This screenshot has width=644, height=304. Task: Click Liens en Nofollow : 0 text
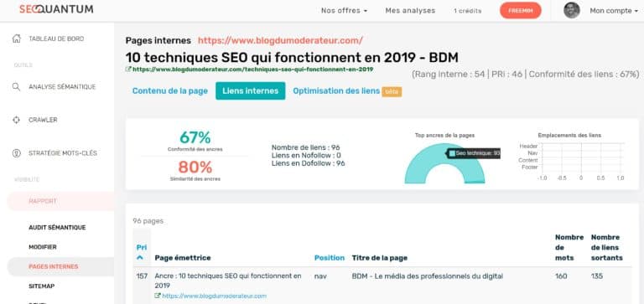point(306,155)
